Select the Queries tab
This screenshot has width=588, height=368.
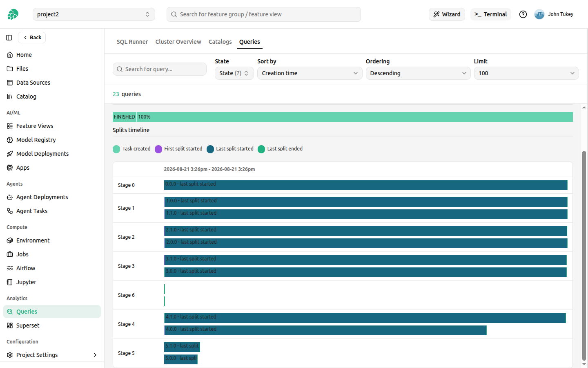(249, 42)
